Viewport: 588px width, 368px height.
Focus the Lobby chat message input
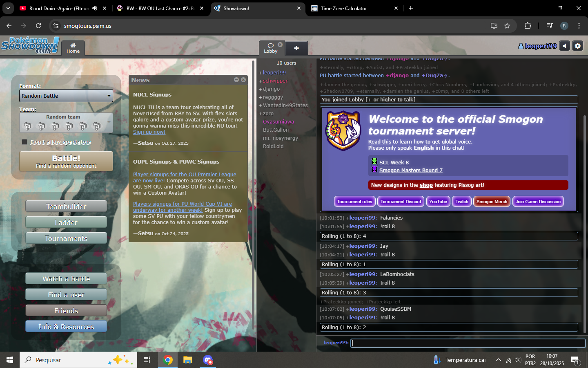[x=468, y=343]
